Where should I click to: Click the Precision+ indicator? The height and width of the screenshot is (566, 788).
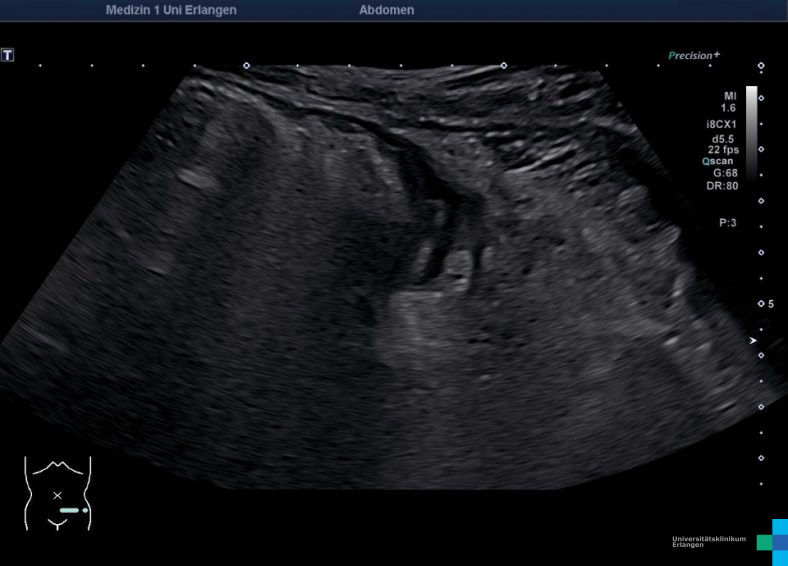694,56
